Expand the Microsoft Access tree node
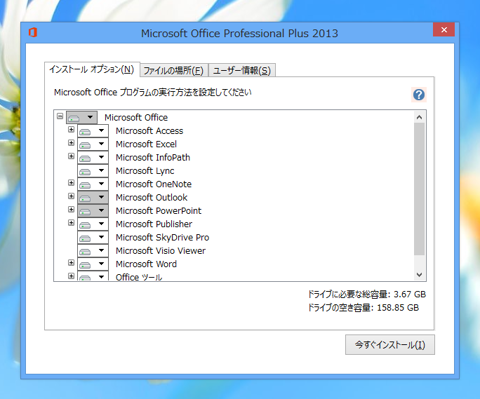This screenshot has width=480, height=399. [x=71, y=129]
